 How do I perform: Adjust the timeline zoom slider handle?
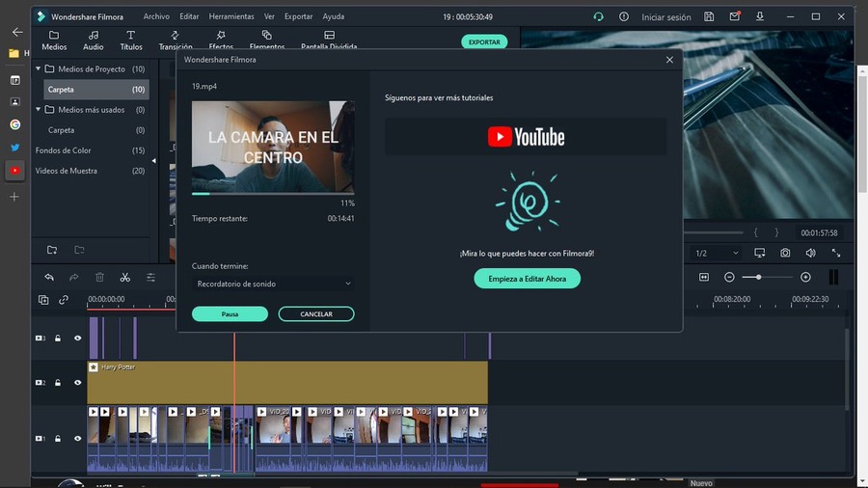coord(758,277)
